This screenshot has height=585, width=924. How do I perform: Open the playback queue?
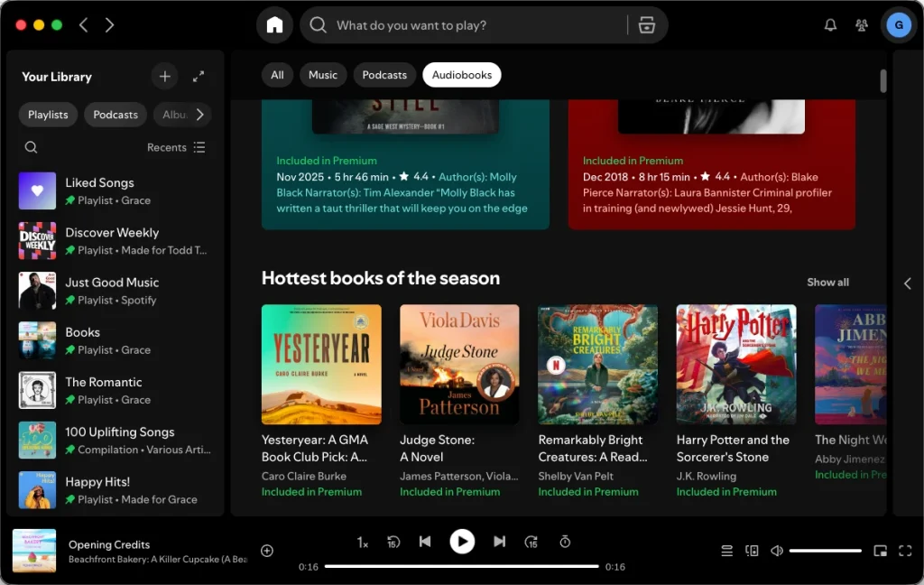coord(727,551)
